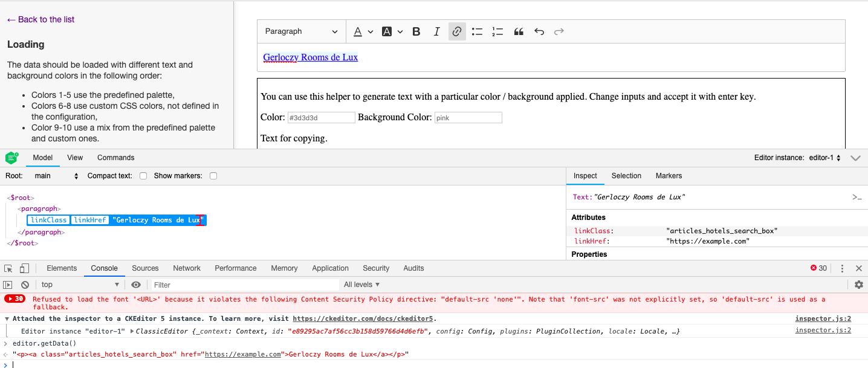The image size is (868, 368).
Task: Click the 30 errors counter
Action: click(818, 268)
